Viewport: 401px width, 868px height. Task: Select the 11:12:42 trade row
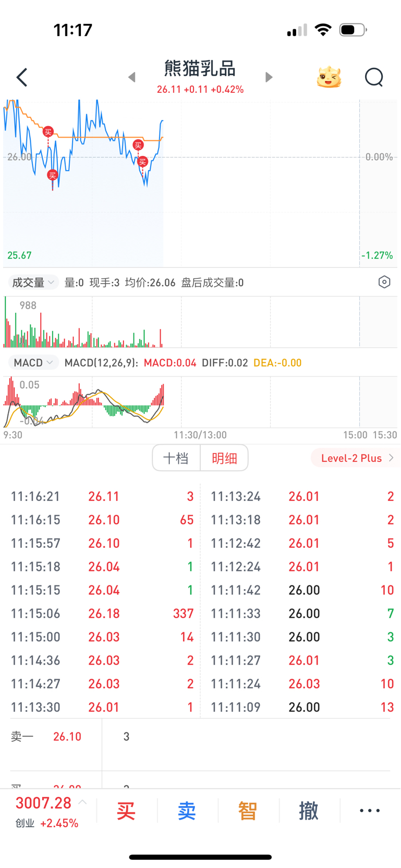click(x=302, y=543)
